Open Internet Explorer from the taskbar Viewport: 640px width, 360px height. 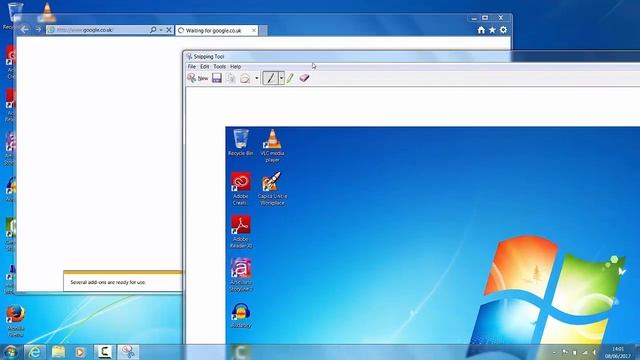tap(35, 352)
